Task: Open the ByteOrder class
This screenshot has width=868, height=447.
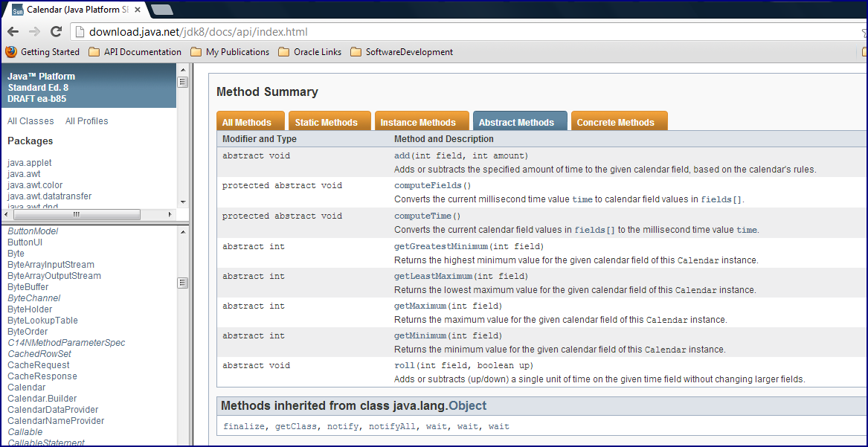Action: (x=28, y=332)
